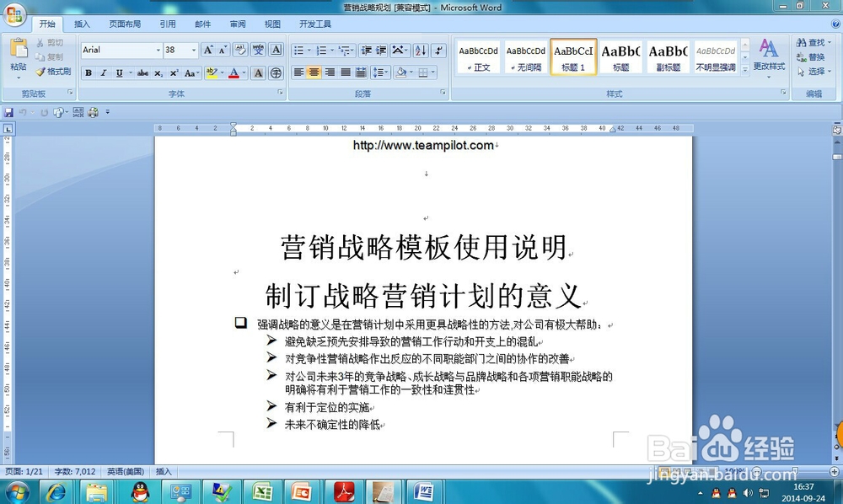Open the font size dropdown
This screenshot has height=504, width=843.
[x=193, y=50]
